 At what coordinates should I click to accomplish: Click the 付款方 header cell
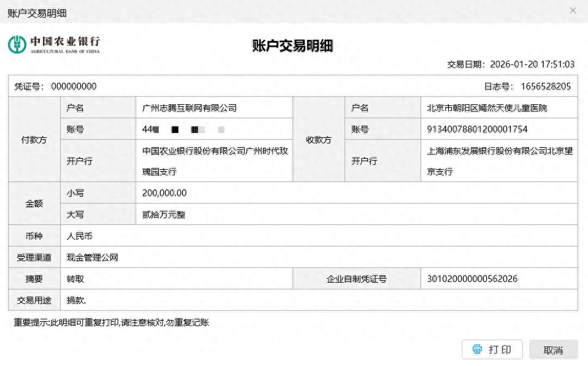click(34, 140)
